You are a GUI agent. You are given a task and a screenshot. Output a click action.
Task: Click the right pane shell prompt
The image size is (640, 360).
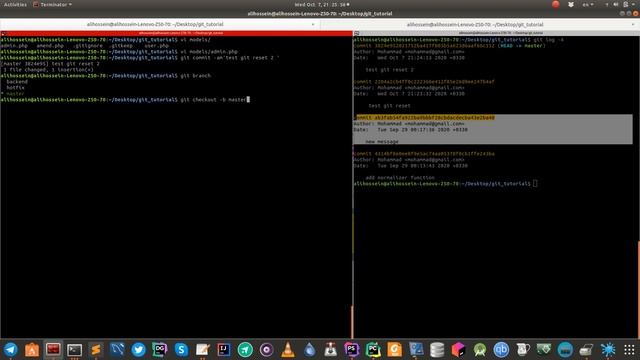point(442,184)
